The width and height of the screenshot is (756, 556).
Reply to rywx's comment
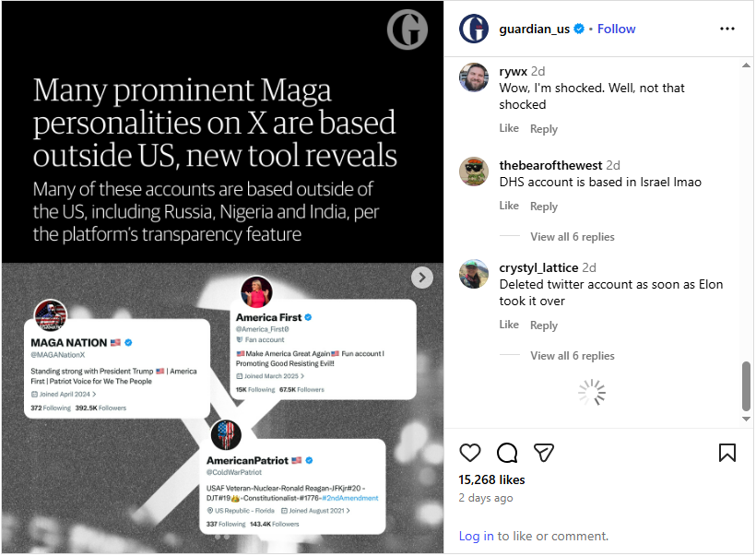click(x=544, y=129)
